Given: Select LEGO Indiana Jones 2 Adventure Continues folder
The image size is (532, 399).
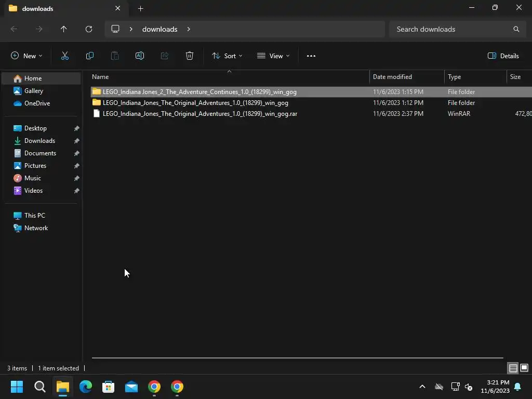Looking at the screenshot, I should (311, 92).
